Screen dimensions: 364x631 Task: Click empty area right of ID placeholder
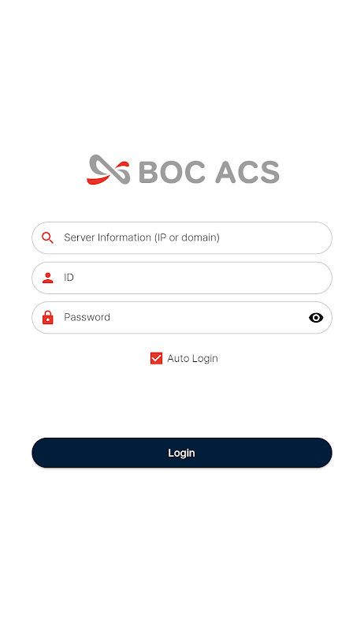pos(201,278)
